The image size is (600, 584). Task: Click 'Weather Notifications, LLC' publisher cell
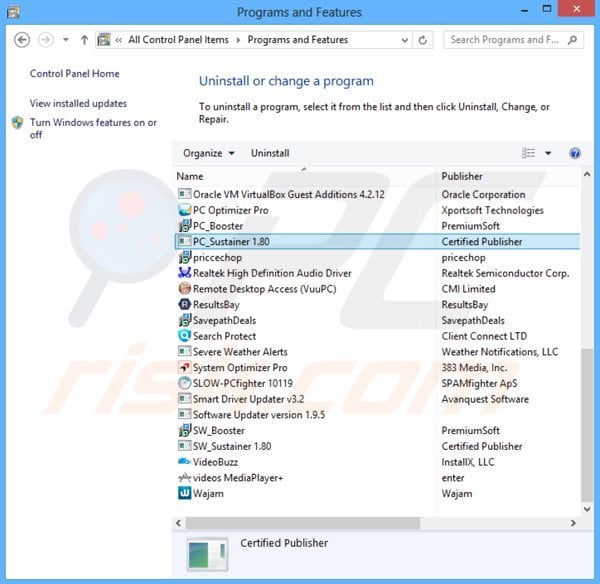click(x=500, y=352)
